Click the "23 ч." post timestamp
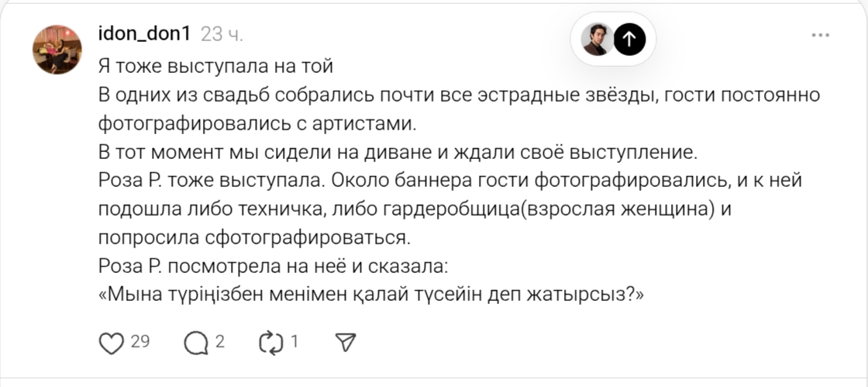The image size is (868, 387). click(222, 34)
